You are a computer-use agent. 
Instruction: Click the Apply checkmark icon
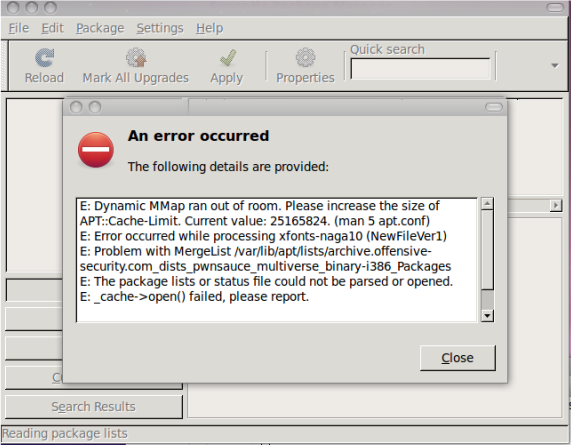pos(228,58)
